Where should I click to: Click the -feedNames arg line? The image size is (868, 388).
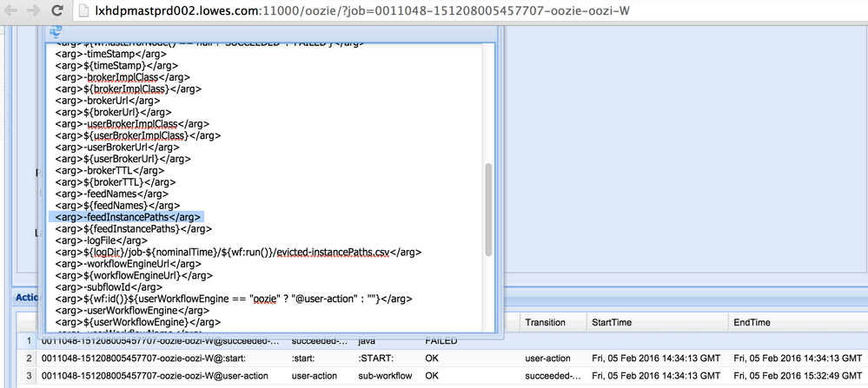(x=111, y=194)
